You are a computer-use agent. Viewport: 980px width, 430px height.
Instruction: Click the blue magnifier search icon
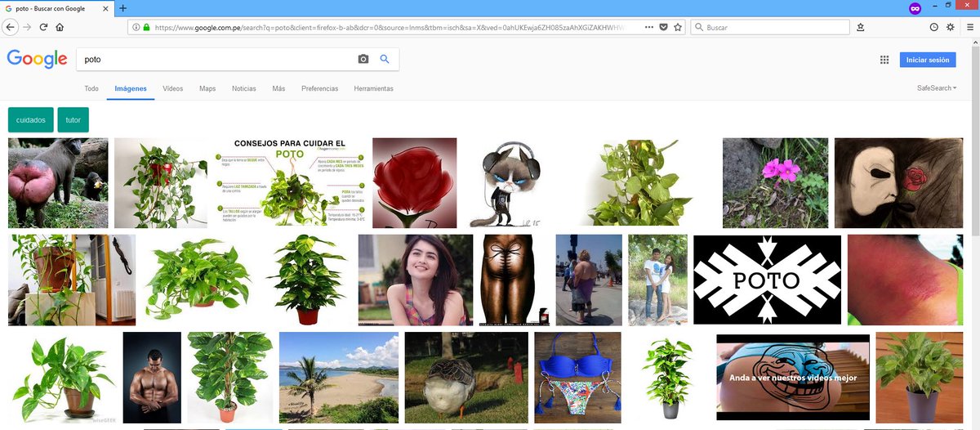[385, 60]
